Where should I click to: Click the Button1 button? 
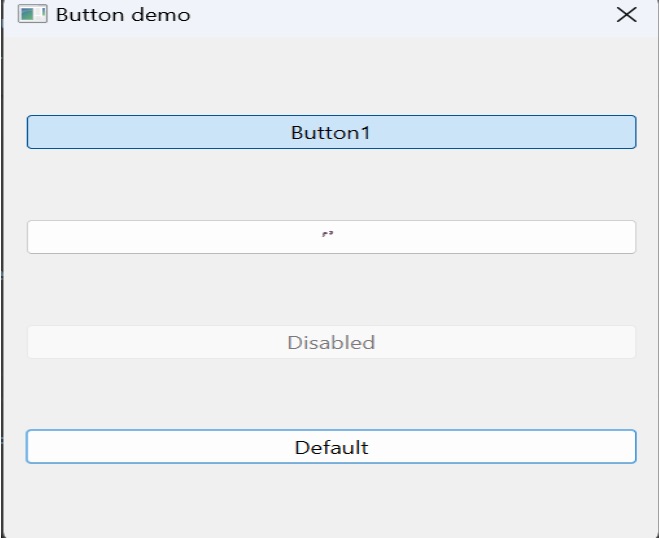[331, 132]
